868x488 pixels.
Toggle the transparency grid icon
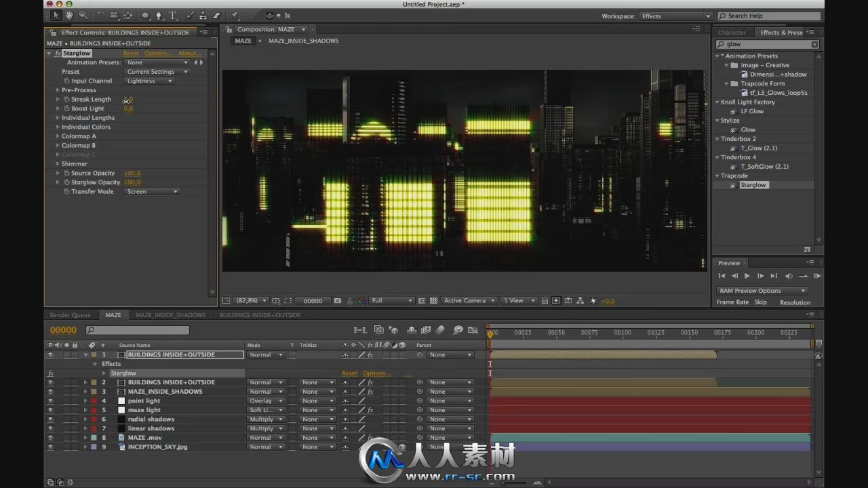[x=433, y=300]
